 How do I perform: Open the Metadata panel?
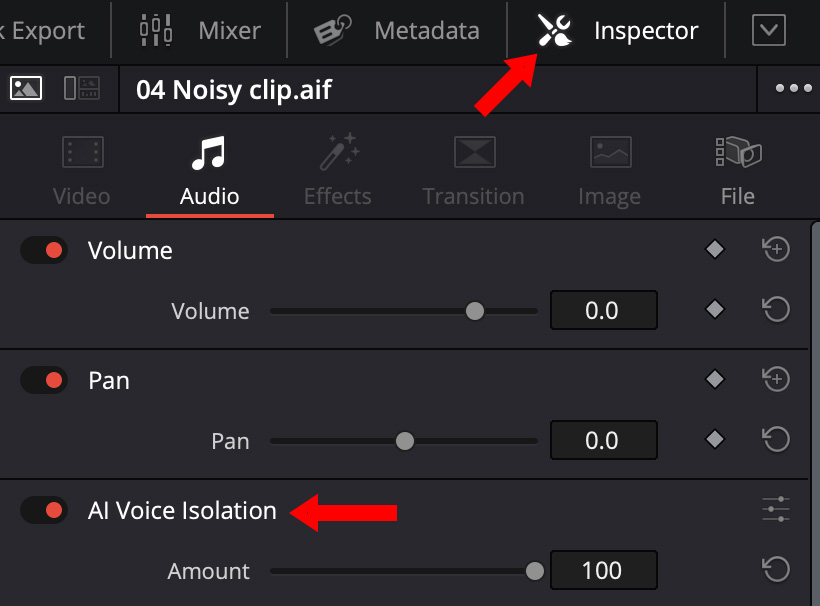tap(396, 31)
